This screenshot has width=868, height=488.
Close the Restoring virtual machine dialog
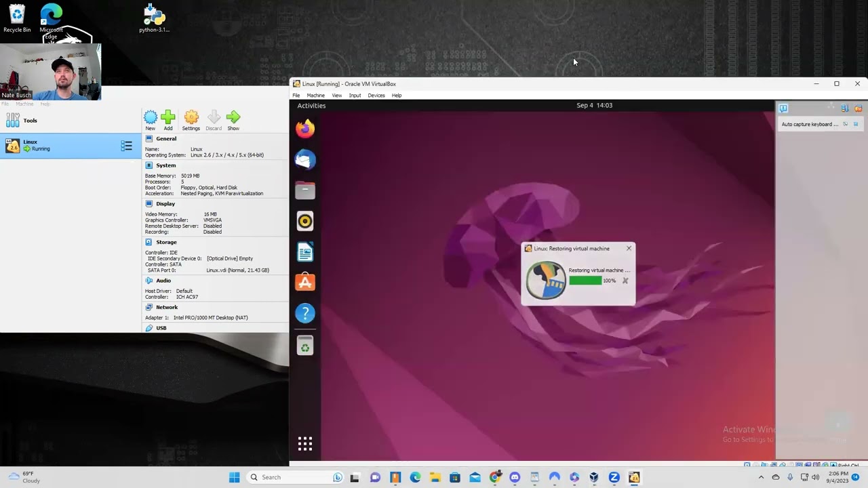(x=629, y=248)
